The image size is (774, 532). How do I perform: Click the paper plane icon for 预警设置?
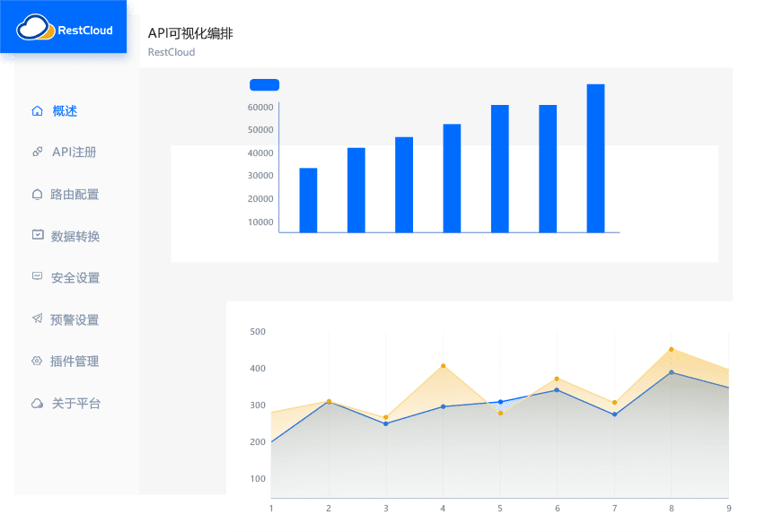click(37, 319)
